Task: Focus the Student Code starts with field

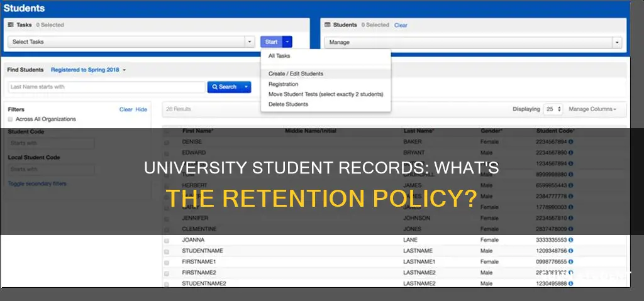Action: (51, 143)
